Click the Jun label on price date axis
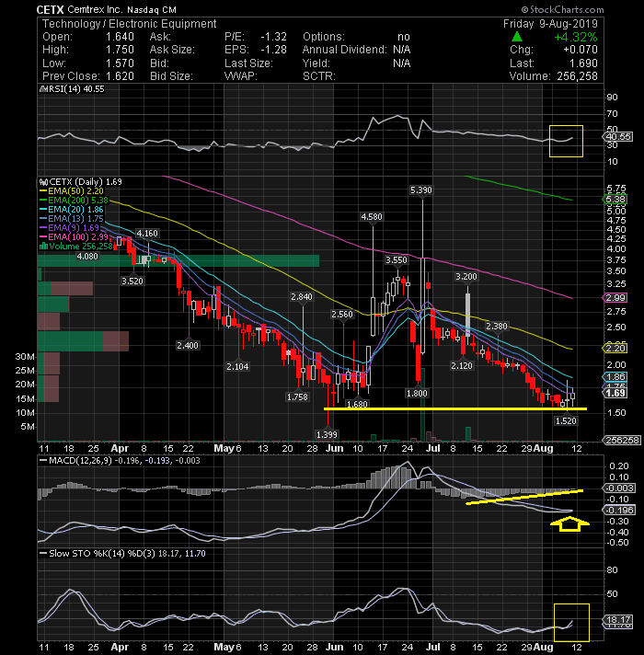 click(x=335, y=449)
